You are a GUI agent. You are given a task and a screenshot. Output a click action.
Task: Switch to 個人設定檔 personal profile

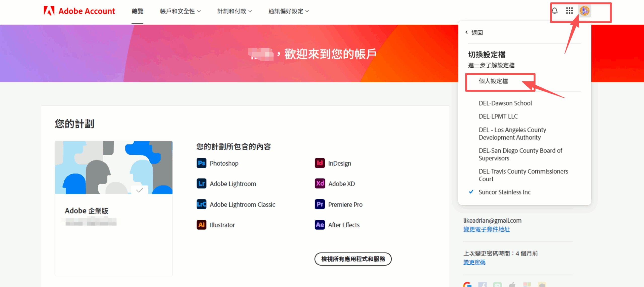click(x=493, y=81)
